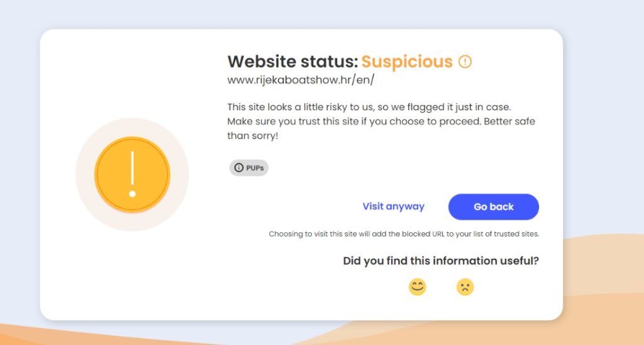Click the sad frowning face feedback icon
The height and width of the screenshot is (345, 644).
pos(465,287)
